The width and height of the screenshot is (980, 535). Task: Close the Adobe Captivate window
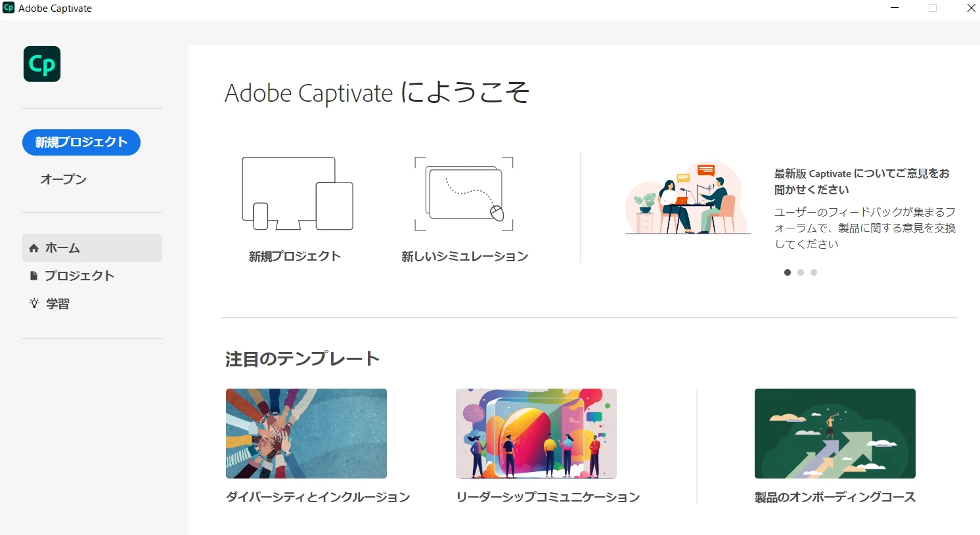(x=971, y=8)
